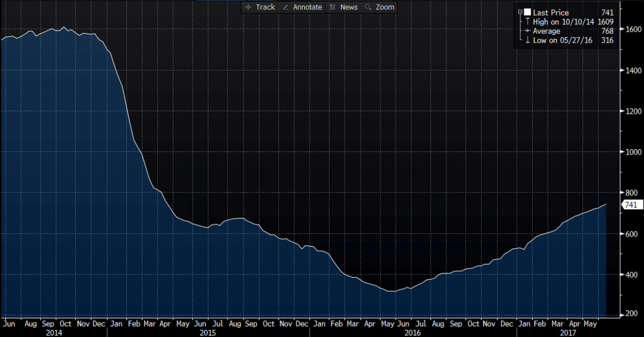Open the Annotate tool via its label
This screenshot has height=337, width=644.
coord(308,7)
